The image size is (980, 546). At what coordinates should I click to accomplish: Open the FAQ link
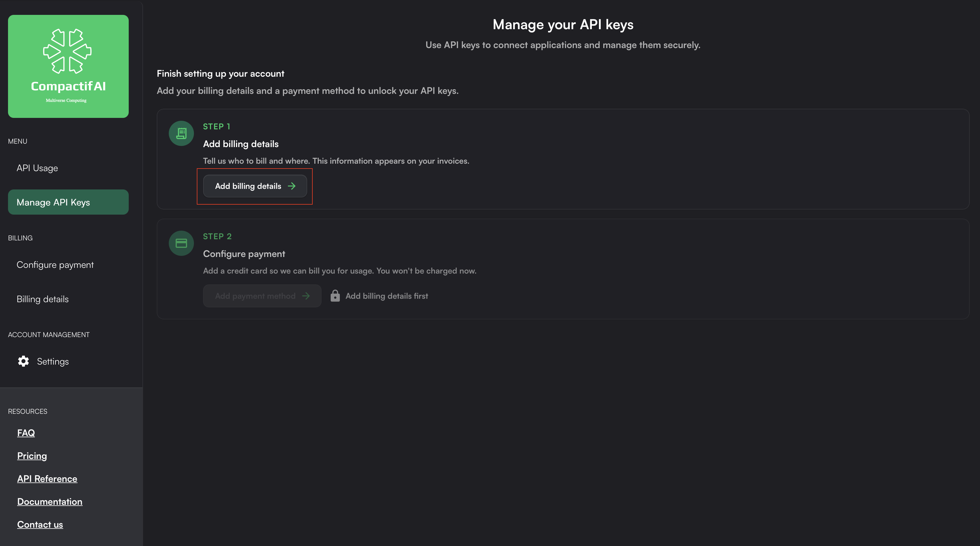point(26,433)
